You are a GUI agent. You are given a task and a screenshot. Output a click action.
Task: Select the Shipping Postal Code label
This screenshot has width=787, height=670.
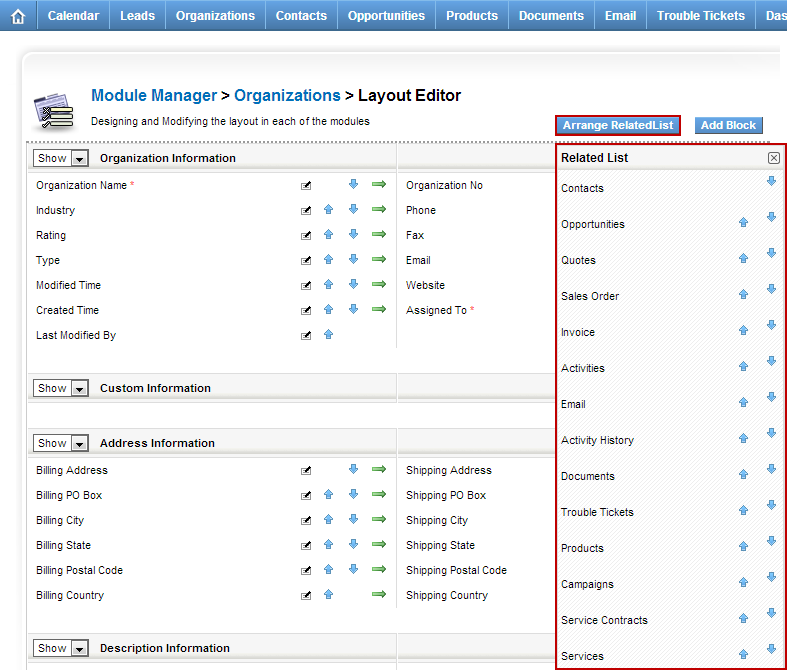(456, 570)
